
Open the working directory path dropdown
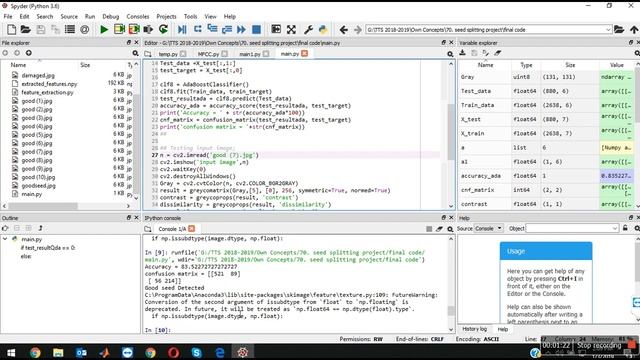click(x=608, y=30)
